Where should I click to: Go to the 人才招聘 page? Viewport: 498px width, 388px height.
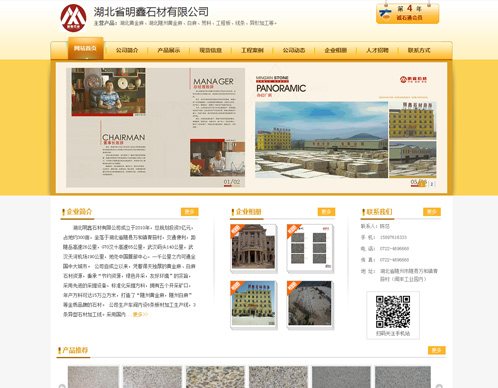[377, 50]
